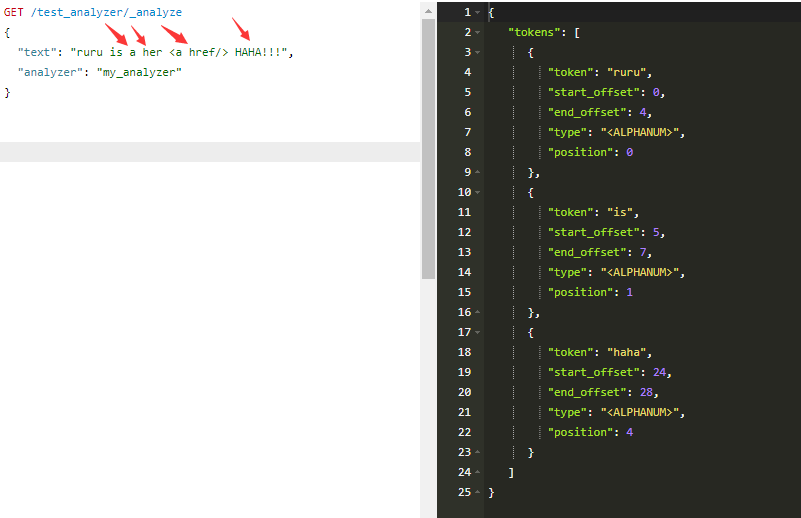This screenshot has height=518, width=801.
Task: Click line number 4 in the gutter
Action: pyautogui.click(x=467, y=72)
